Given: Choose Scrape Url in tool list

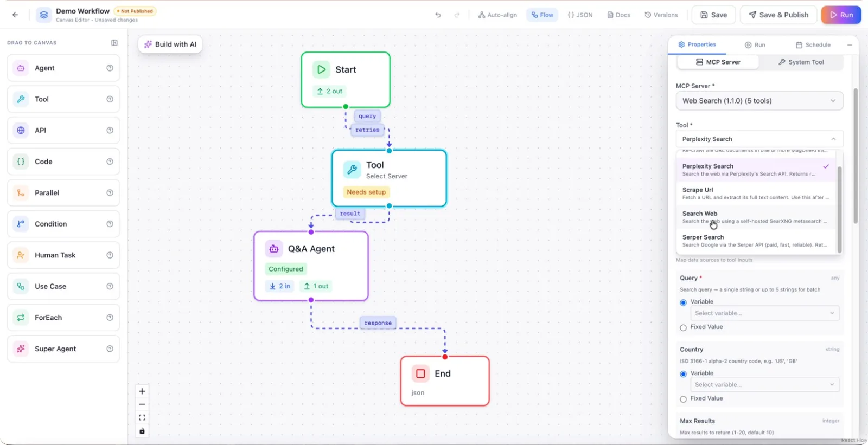Looking at the screenshot, I should (756, 194).
